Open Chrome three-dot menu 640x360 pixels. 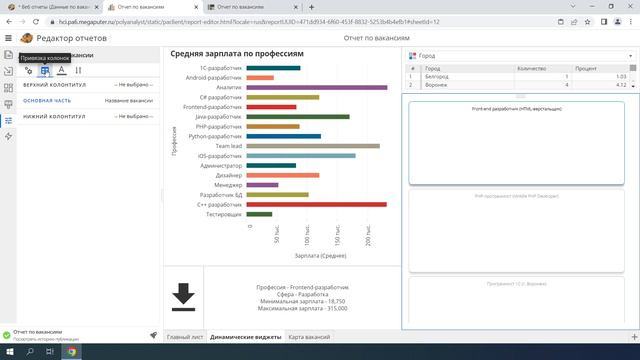click(631, 22)
